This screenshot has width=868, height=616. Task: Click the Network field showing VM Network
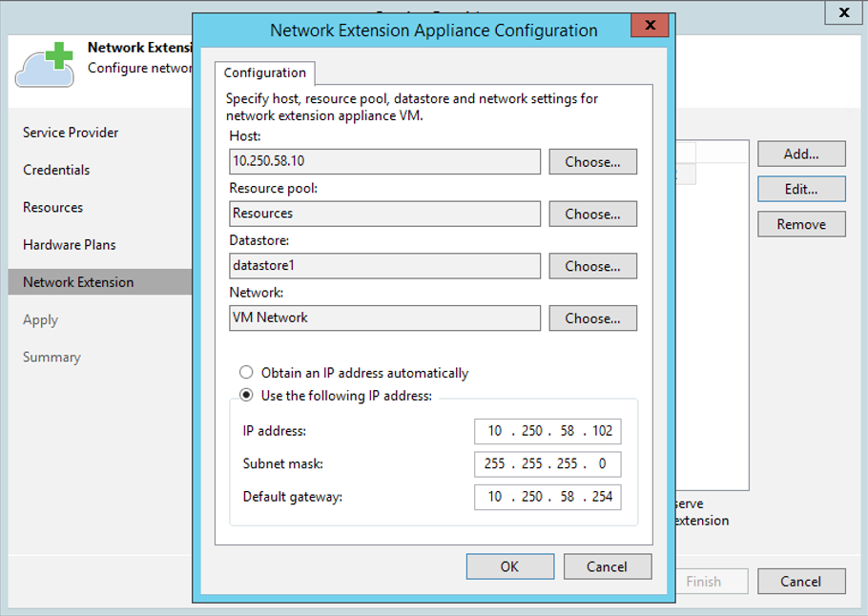[384, 318]
